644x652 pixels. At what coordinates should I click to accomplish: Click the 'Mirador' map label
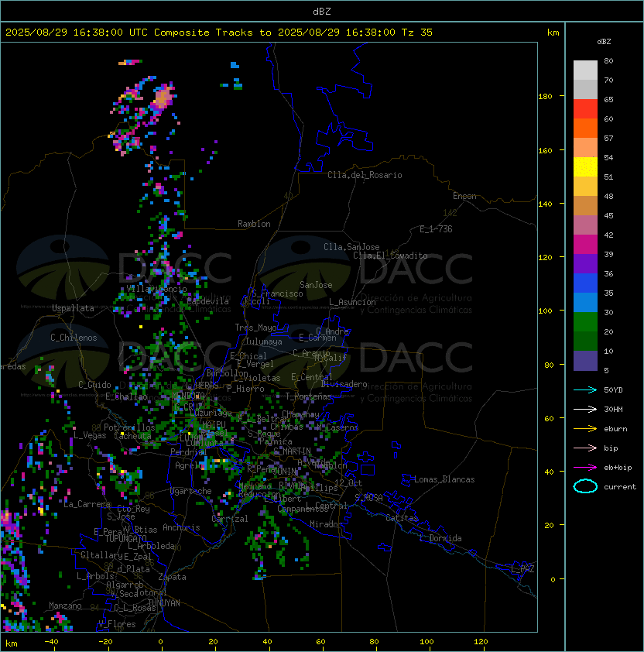click(327, 524)
